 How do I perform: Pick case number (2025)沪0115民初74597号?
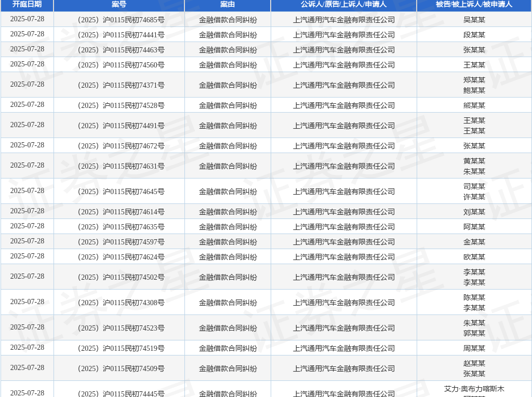pos(121,242)
